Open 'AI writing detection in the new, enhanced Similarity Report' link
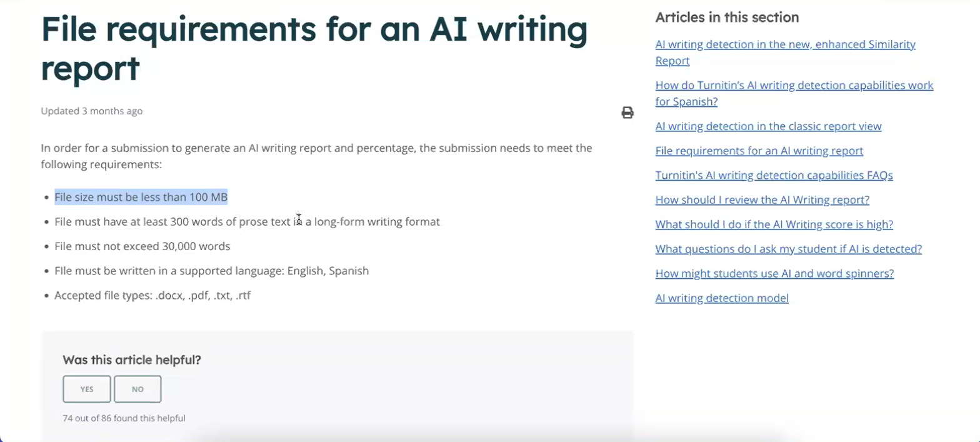980x442 pixels. coord(785,45)
